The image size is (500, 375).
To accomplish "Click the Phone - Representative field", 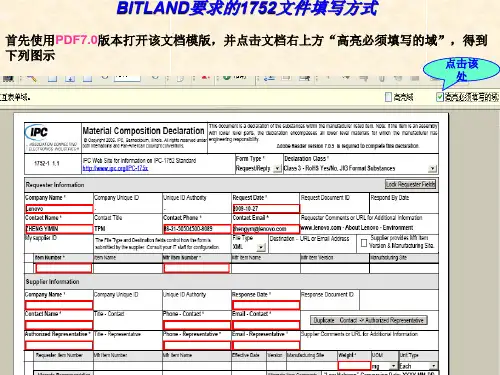I will [197, 345].
